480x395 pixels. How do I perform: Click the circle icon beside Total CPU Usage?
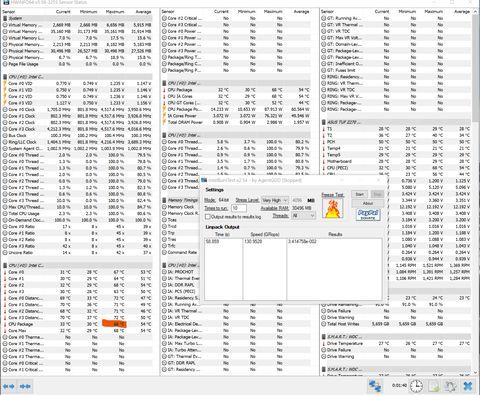tap(5, 213)
